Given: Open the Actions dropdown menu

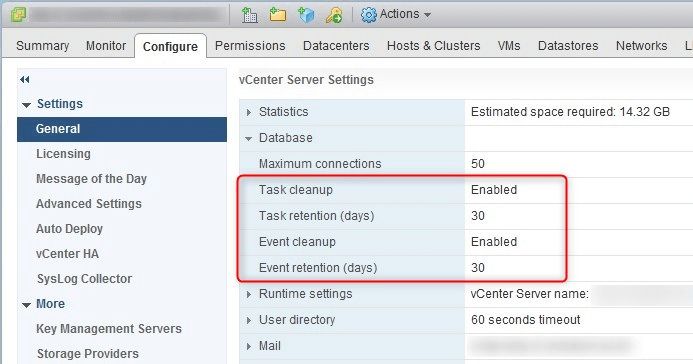Looking at the screenshot, I should coord(396,15).
